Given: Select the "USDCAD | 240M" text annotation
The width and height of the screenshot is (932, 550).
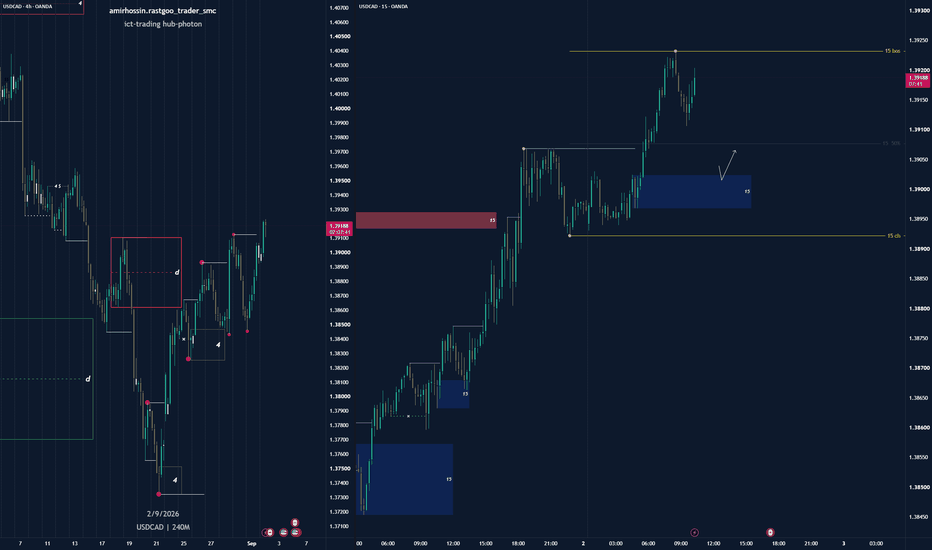Looking at the screenshot, I should [163, 527].
